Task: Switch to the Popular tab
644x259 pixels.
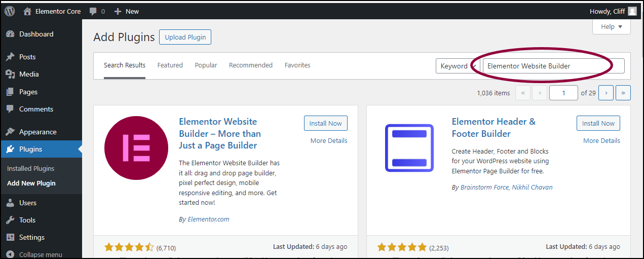Action: click(206, 65)
